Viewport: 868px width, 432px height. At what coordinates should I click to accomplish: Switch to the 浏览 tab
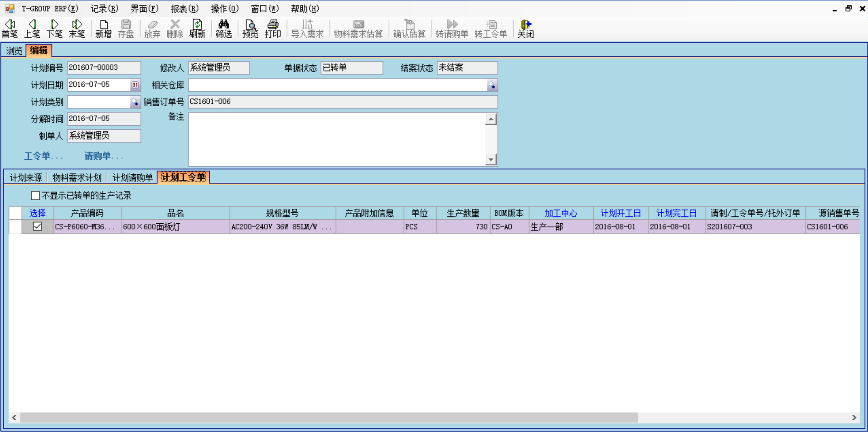pyautogui.click(x=14, y=50)
